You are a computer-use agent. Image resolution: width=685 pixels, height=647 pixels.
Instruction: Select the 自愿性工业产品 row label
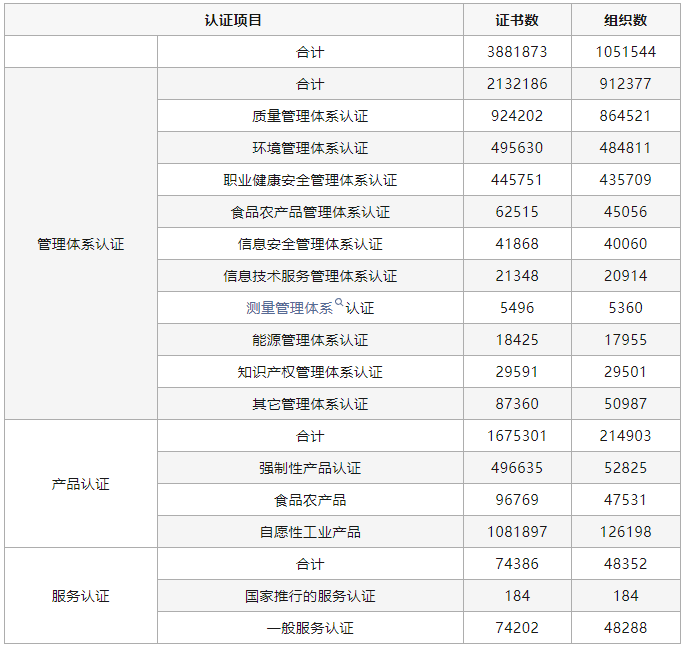[310, 532]
